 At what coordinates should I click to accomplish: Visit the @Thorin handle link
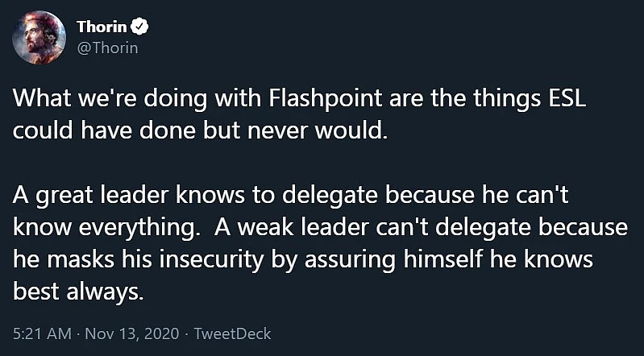tap(107, 48)
